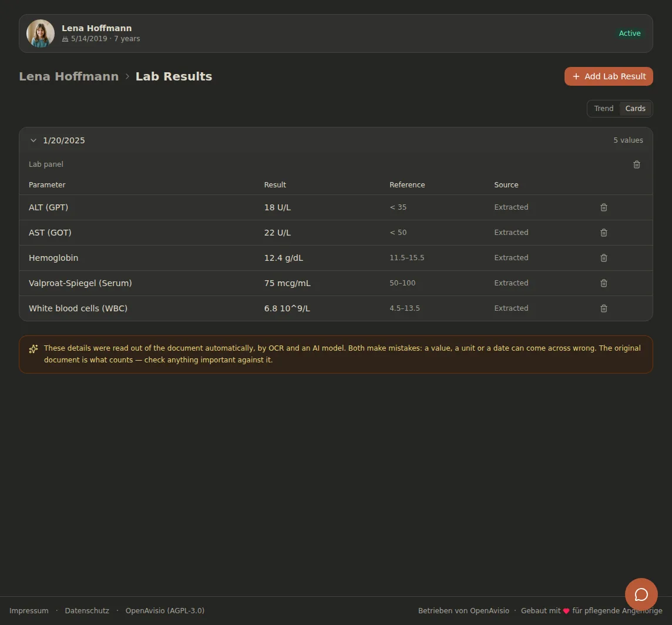Delete the Valproat-Spiegel (Serum) value
Image resolution: width=672 pixels, height=625 pixels.
(603, 283)
